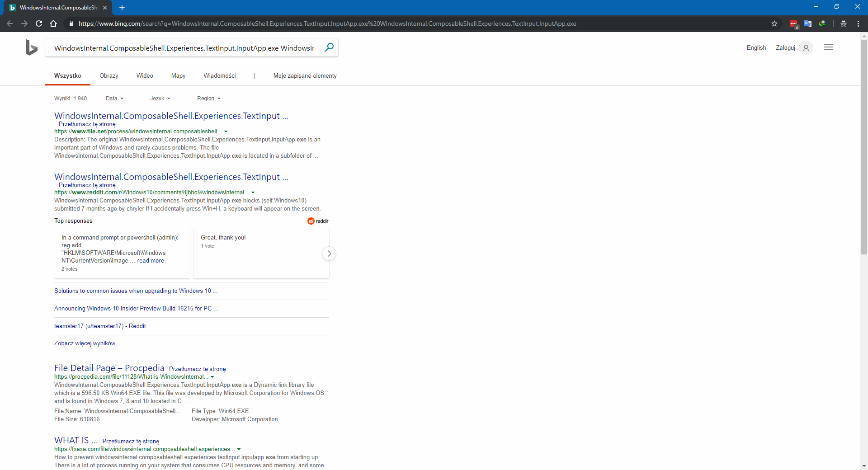Select the Wideo search tab
Screen dimensions: 868x470
(x=144, y=75)
